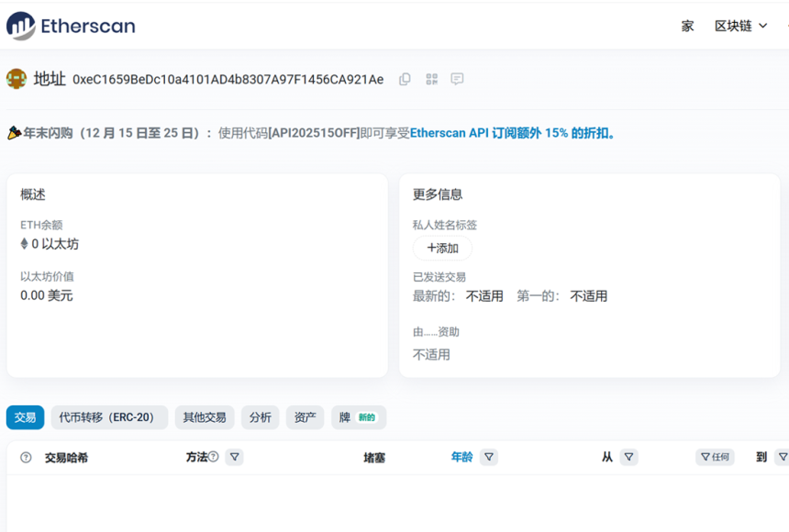Open the filter next to 年龄

[489, 457]
